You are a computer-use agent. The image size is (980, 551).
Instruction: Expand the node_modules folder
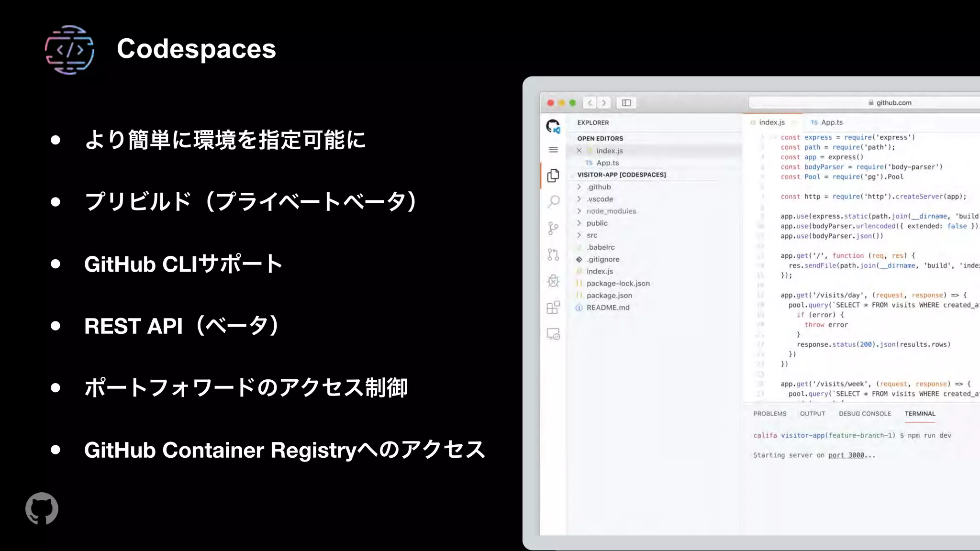(611, 211)
